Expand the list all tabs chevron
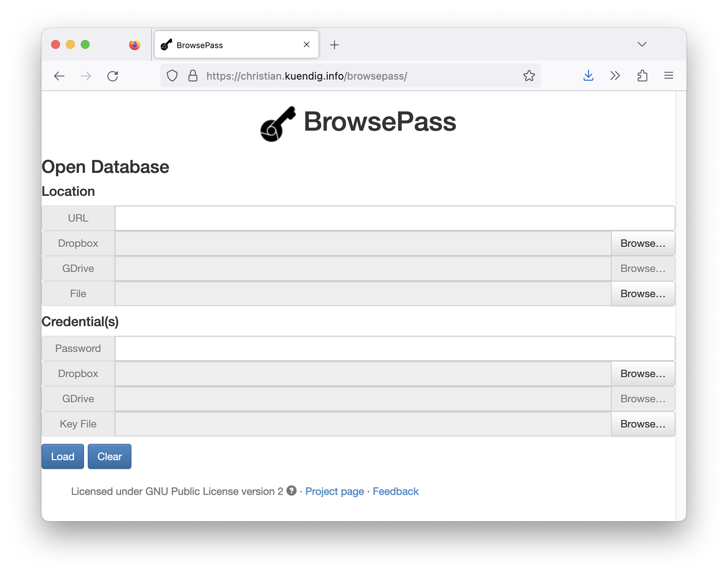Image resolution: width=728 pixels, height=576 pixels. click(x=642, y=44)
